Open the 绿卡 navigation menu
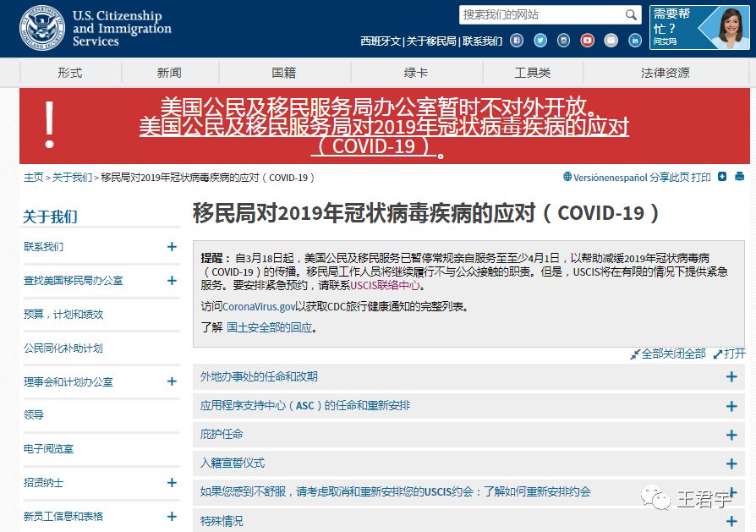The height and width of the screenshot is (532, 756). [x=415, y=73]
